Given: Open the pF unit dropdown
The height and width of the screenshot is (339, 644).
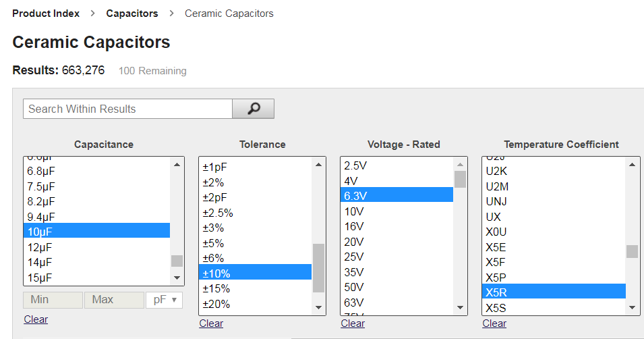Looking at the screenshot, I should tap(164, 299).
